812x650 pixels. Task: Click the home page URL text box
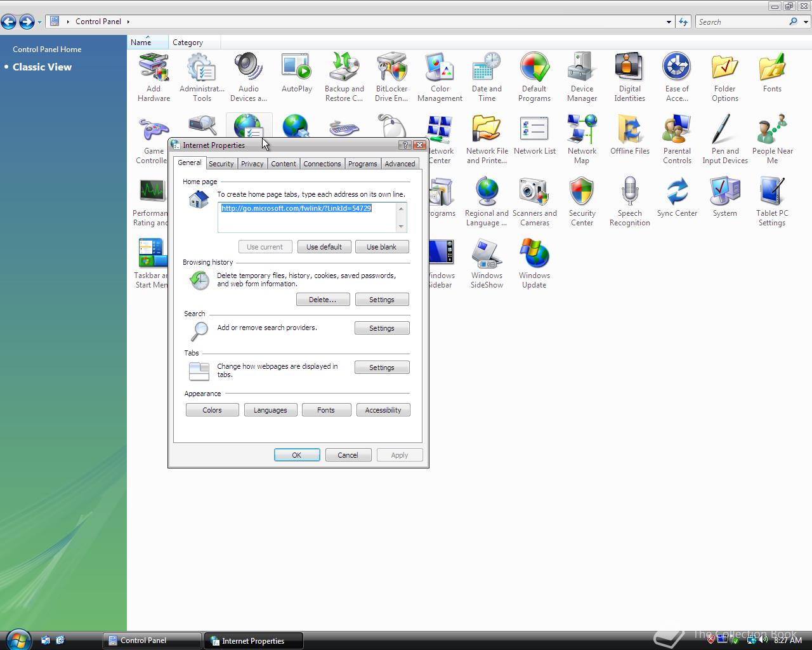point(307,217)
